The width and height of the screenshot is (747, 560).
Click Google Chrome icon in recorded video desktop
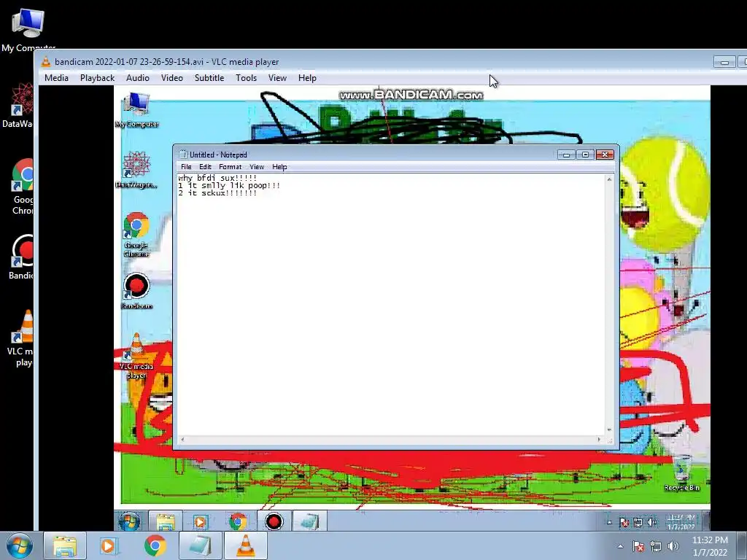click(136, 234)
